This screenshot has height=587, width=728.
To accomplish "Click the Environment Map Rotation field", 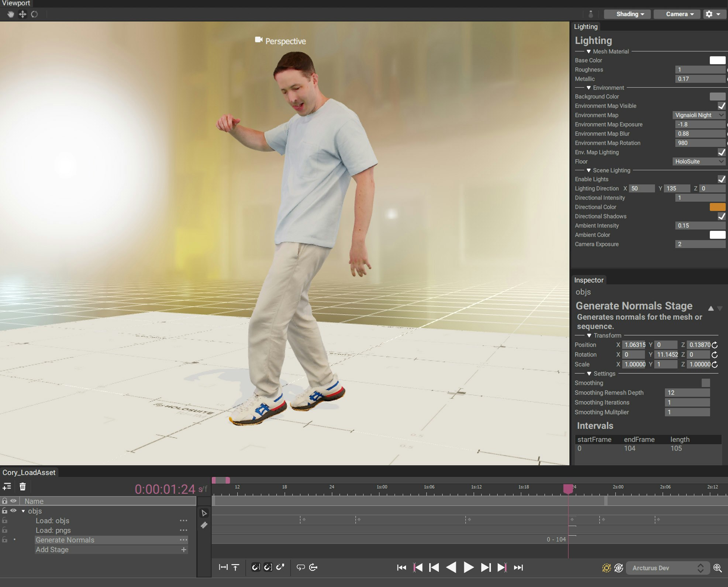I will click(700, 143).
